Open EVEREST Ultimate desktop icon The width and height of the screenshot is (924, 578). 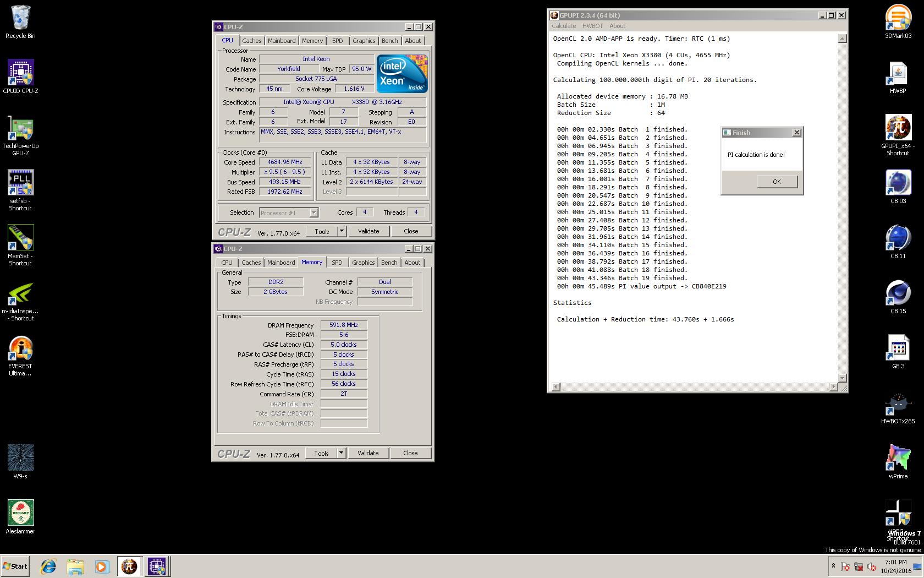tap(20, 356)
